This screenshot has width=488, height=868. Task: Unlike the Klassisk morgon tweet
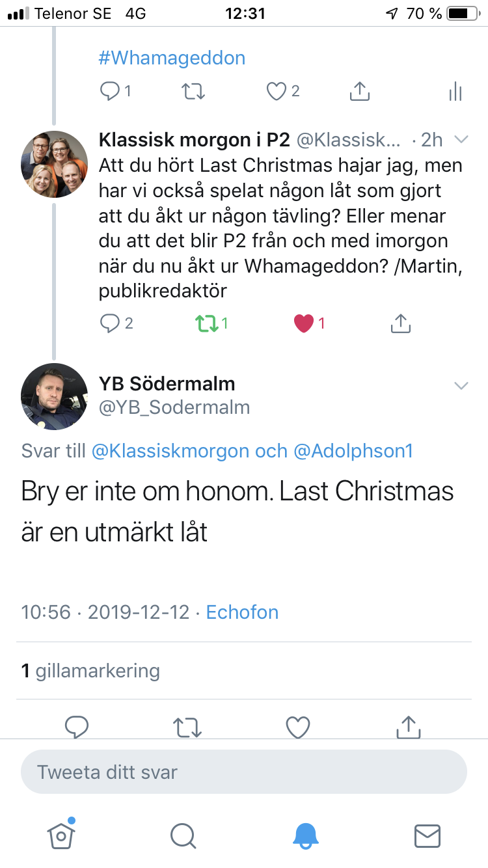304,323
